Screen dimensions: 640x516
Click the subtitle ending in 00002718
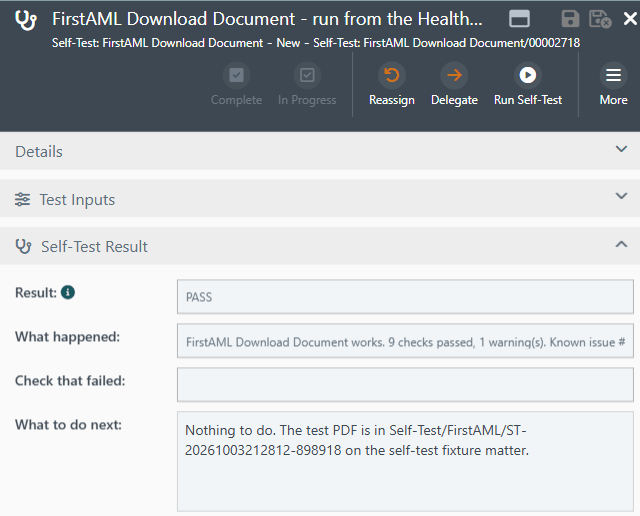pyautogui.click(x=316, y=43)
